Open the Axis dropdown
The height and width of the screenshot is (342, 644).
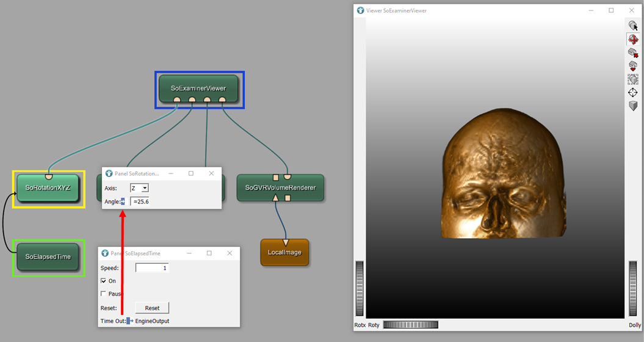(139, 188)
